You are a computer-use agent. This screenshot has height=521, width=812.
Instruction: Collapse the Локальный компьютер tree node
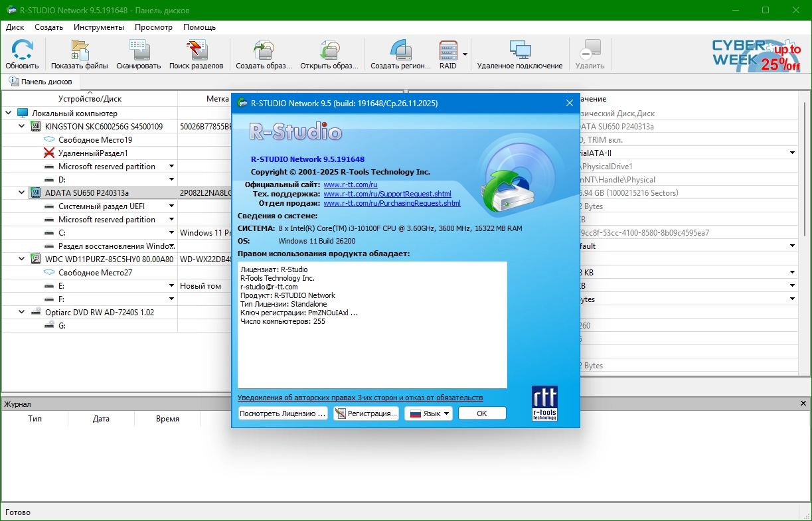9,113
